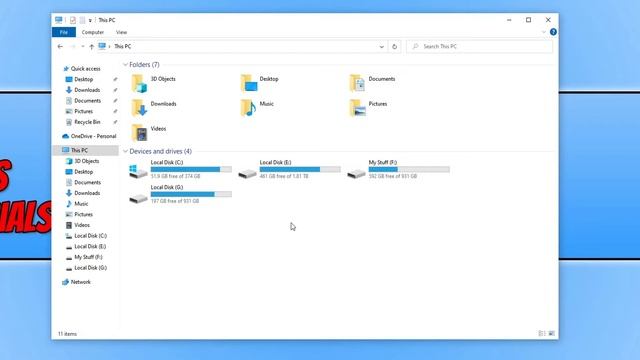Open the View ribbon tab
Viewport: 640px width, 360px height.
pyautogui.click(x=121, y=32)
